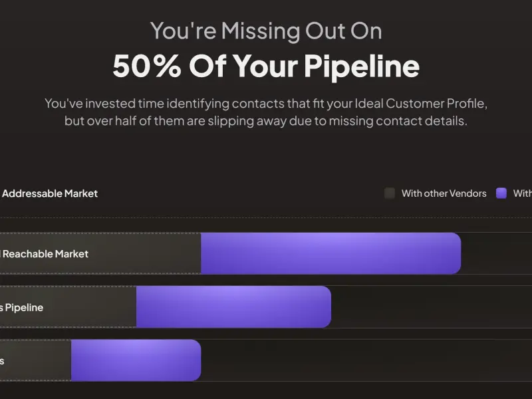Click the purple Pipeline bar segment

pos(233,307)
